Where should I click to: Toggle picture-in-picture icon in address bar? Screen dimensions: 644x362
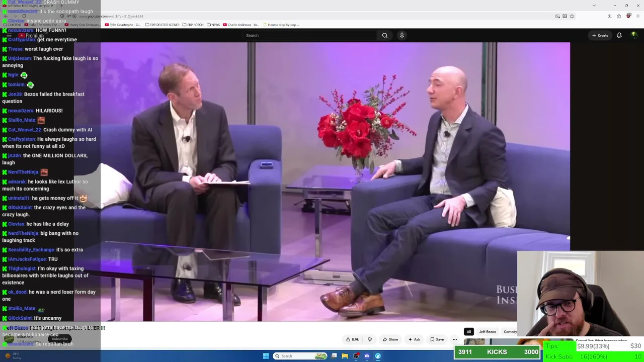point(557,16)
